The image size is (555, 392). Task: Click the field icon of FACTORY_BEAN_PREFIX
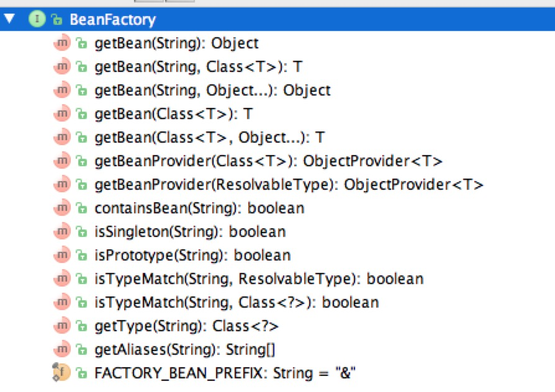[61, 372]
